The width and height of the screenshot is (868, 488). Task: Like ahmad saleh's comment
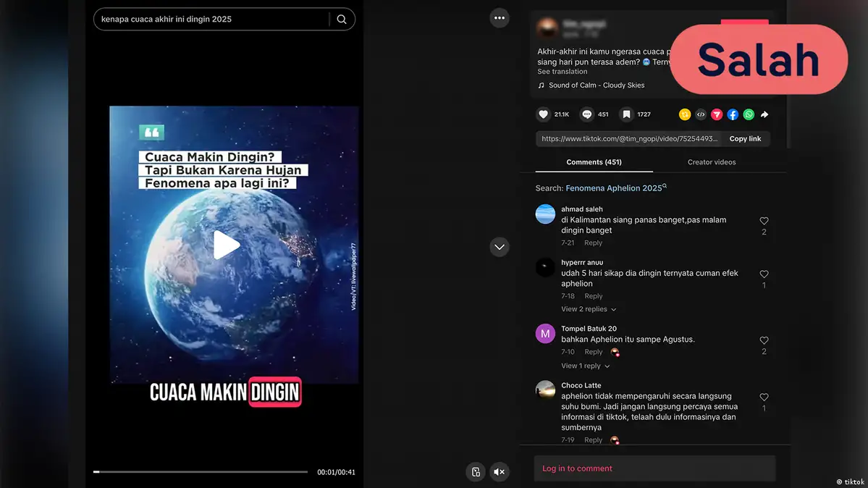click(x=764, y=221)
